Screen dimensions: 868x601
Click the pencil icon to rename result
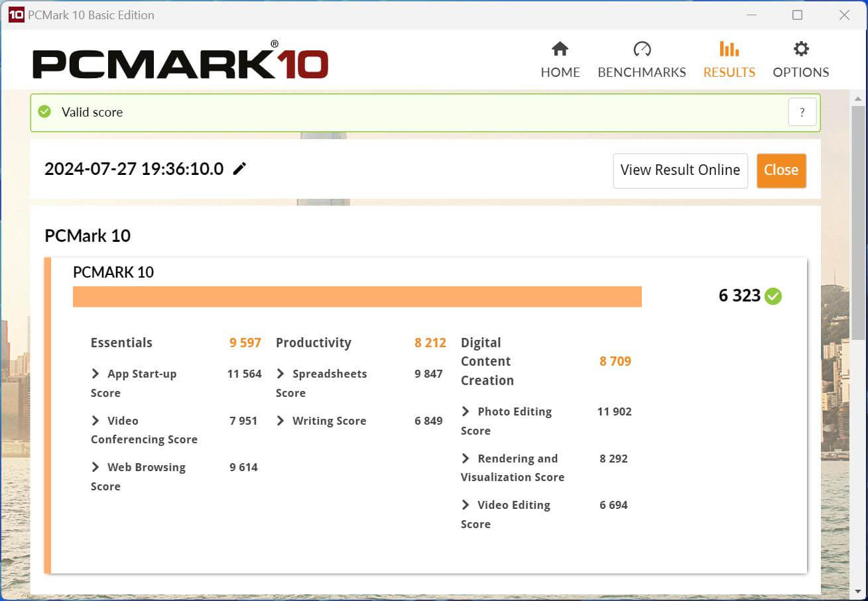[239, 168]
